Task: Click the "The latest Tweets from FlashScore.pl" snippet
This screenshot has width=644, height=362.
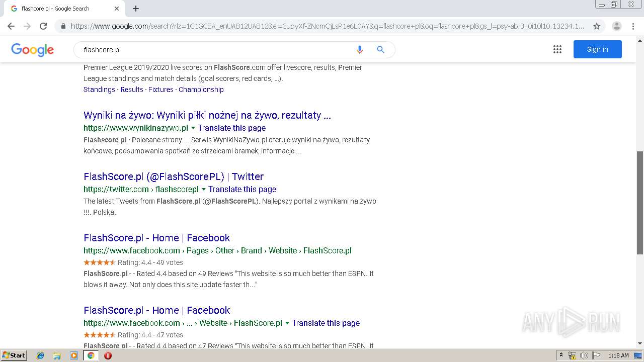Action: (230, 207)
